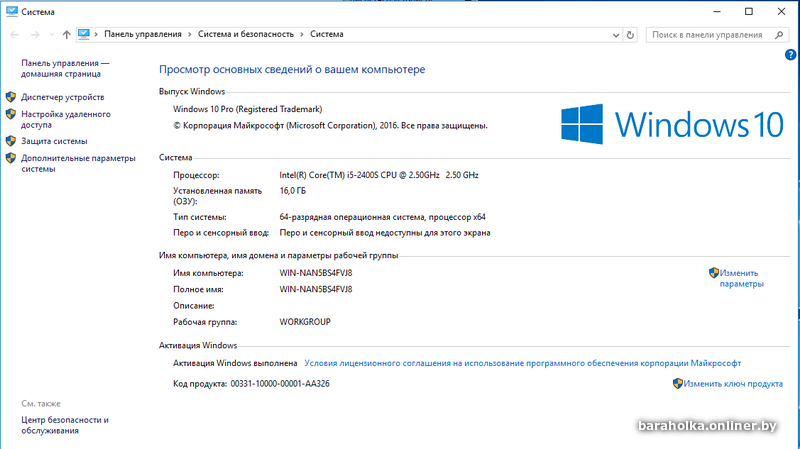Viewport: 800px width, 449px height.
Task: Maximize the Система window
Action: coord(749,11)
